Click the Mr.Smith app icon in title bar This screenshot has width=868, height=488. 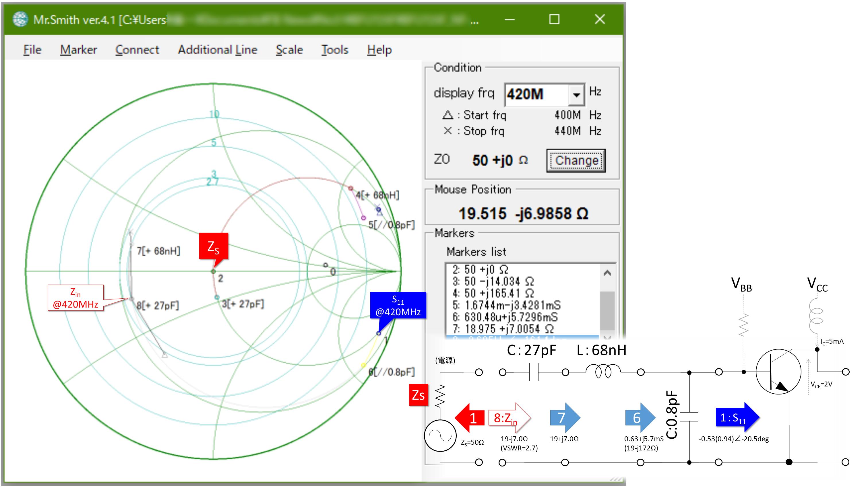pyautogui.click(x=21, y=19)
